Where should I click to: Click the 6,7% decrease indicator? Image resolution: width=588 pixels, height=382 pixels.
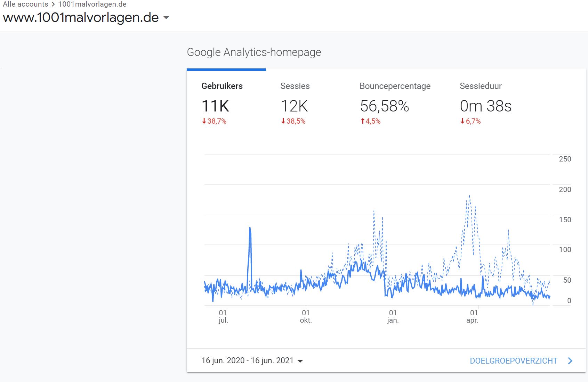tap(470, 121)
